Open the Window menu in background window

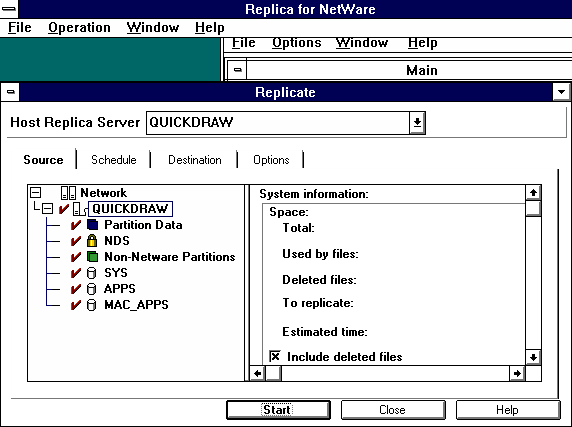(x=362, y=43)
